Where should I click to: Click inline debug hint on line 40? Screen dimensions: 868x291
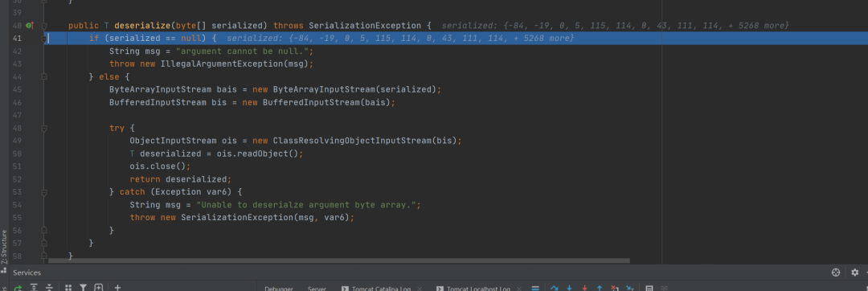[x=615, y=26]
